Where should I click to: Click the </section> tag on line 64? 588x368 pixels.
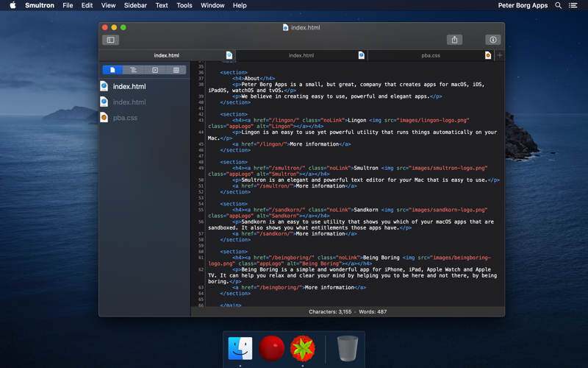pos(235,294)
